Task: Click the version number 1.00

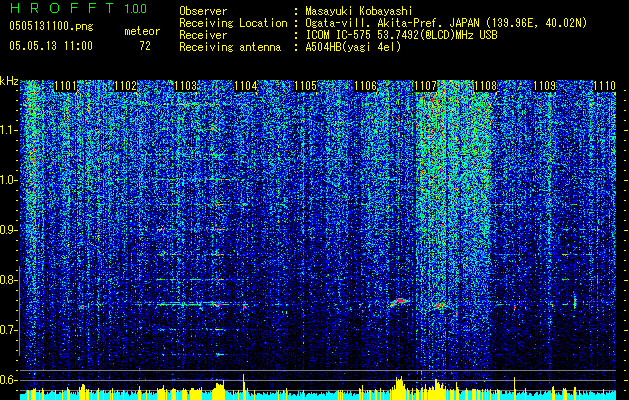Action: pos(135,9)
